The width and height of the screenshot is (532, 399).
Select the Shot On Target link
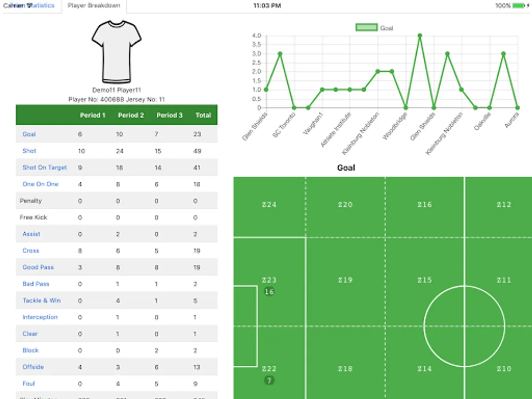[x=44, y=167]
